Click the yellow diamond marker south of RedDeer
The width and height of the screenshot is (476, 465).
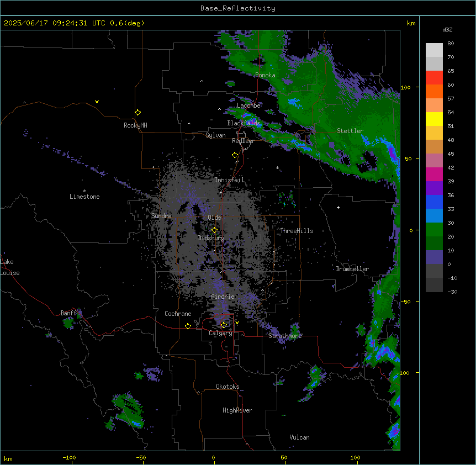point(235,155)
